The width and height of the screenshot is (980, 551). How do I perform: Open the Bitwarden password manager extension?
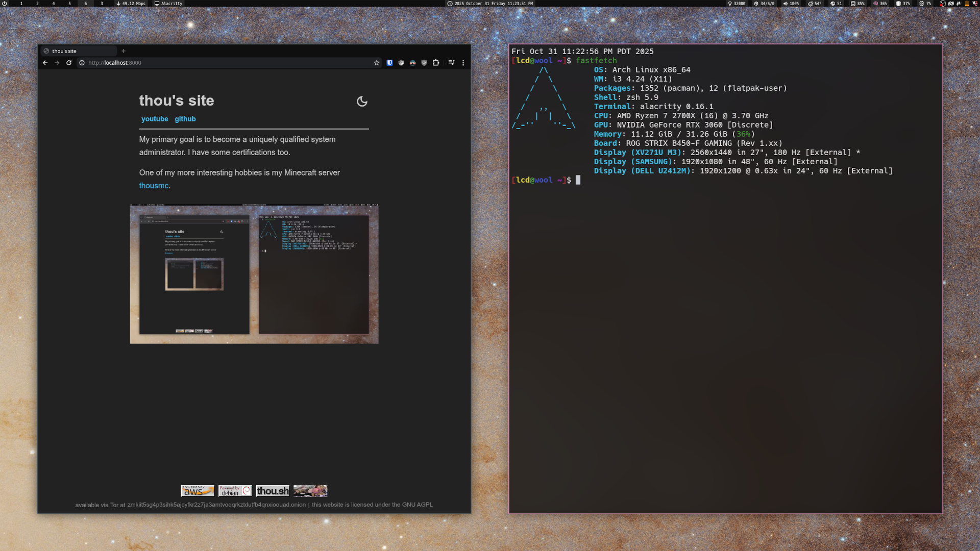[x=389, y=62]
